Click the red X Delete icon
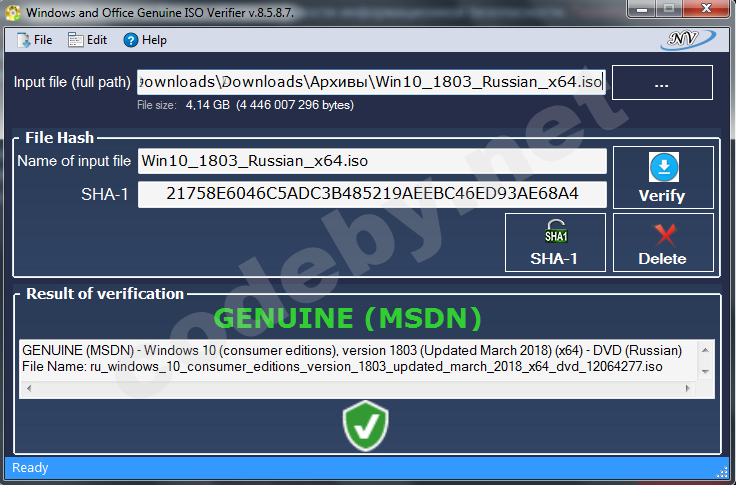Image resolution: width=736 pixels, height=485 pixels. tap(665, 235)
